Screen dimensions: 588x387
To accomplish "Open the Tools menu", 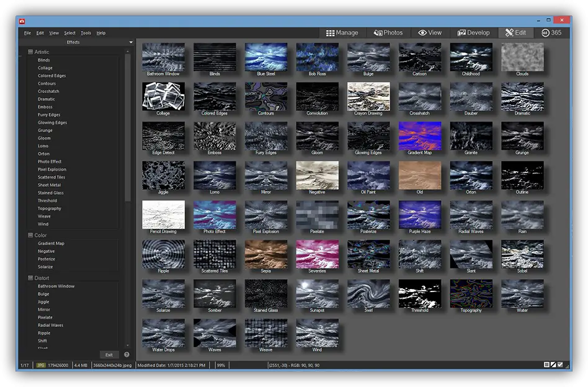I will click(x=86, y=33).
